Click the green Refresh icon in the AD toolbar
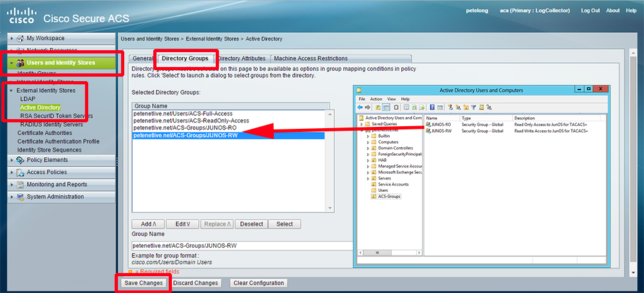644x293 pixels. 414,108
